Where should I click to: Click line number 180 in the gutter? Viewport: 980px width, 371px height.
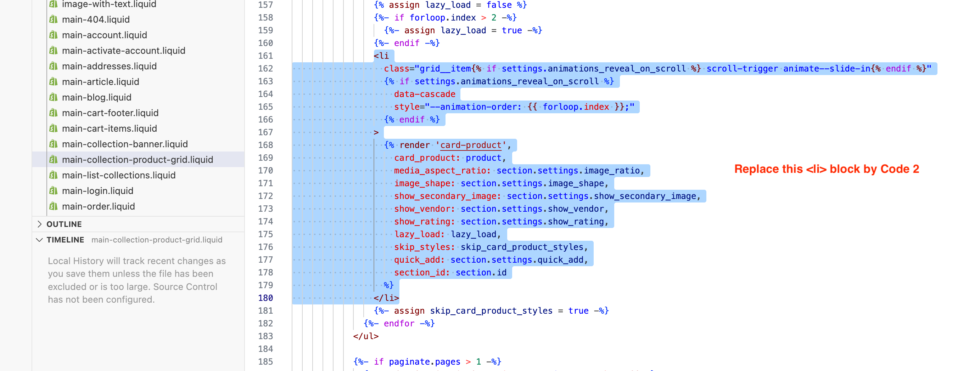266,298
